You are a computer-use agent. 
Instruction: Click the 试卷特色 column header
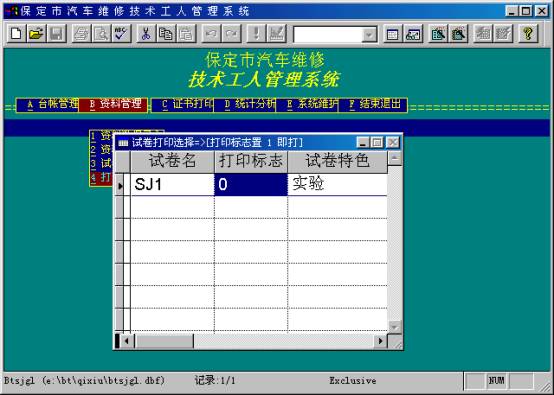[x=337, y=162]
